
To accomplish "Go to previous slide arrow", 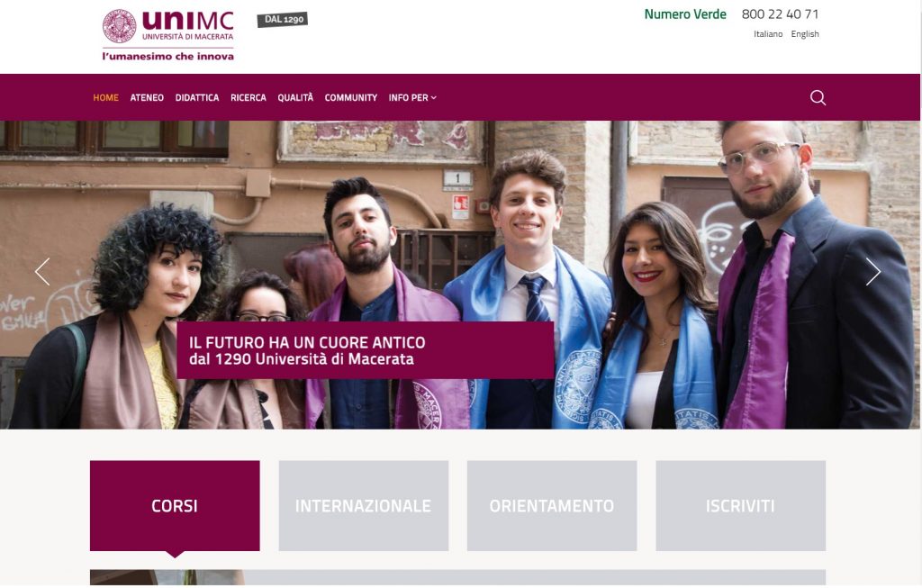I will click(42, 272).
